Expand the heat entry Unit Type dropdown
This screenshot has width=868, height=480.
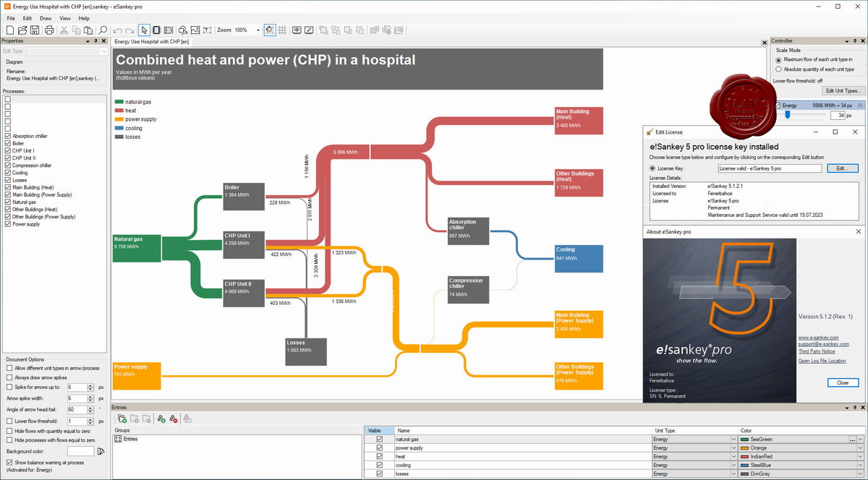[734, 457]
